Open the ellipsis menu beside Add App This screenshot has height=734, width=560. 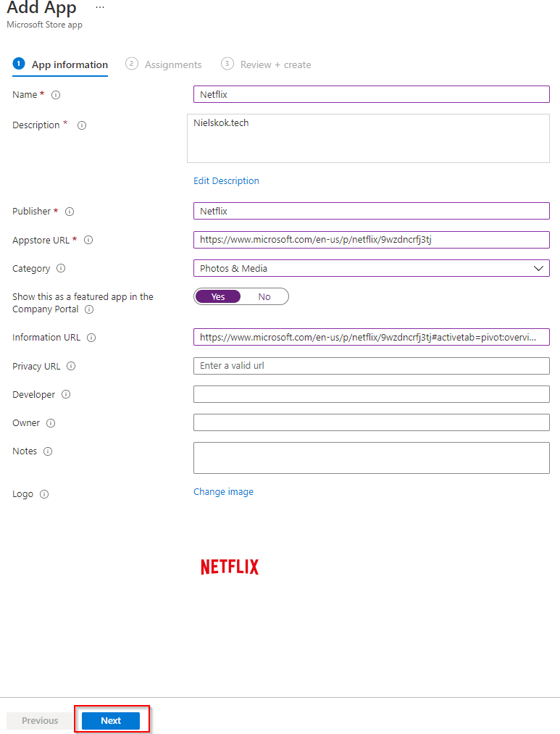(x=100, y=7)
